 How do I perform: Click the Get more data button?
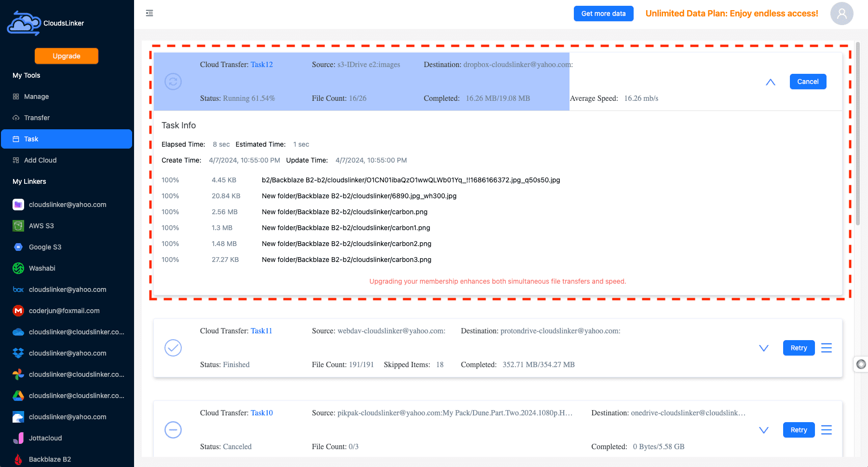coord(603,14)
